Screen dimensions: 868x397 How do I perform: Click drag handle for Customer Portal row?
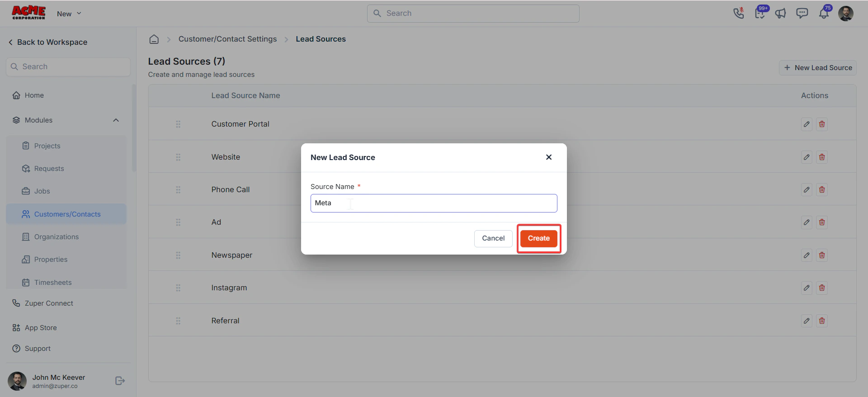[x=178, y=124]
